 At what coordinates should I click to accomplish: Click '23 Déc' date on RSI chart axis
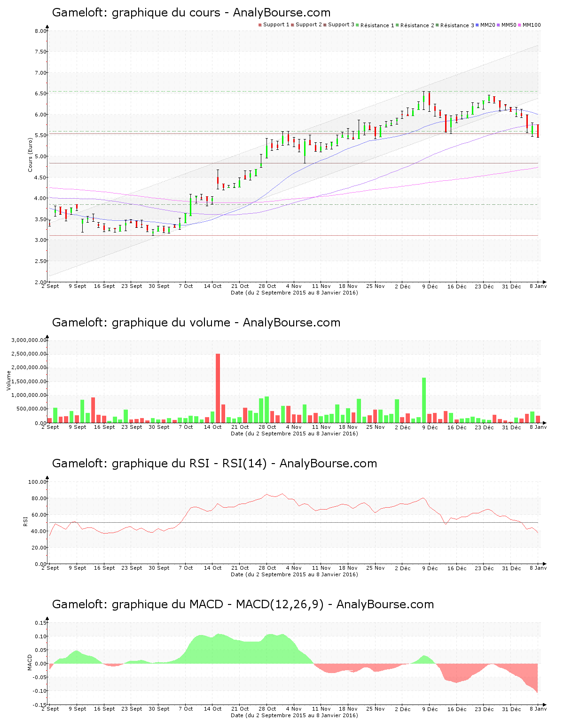(484, 568)
